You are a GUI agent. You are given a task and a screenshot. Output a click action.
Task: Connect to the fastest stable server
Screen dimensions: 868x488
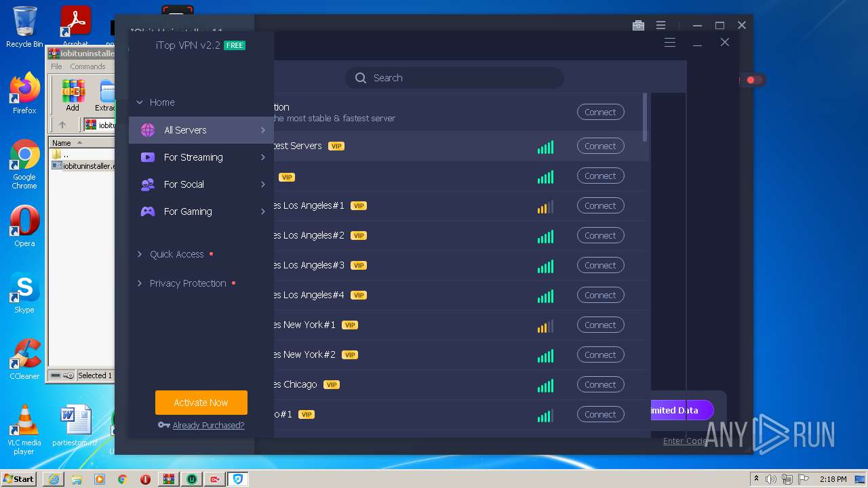click(600, 113)
